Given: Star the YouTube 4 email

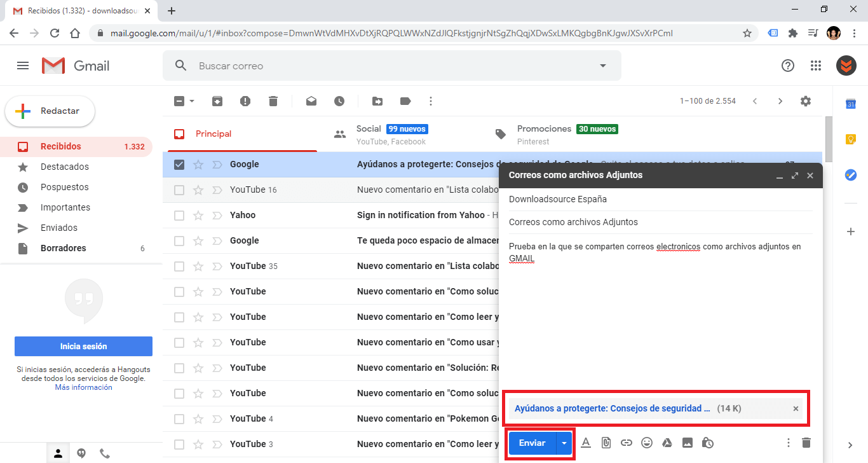Looking at the screenshot, I should [x=198, y=419].
